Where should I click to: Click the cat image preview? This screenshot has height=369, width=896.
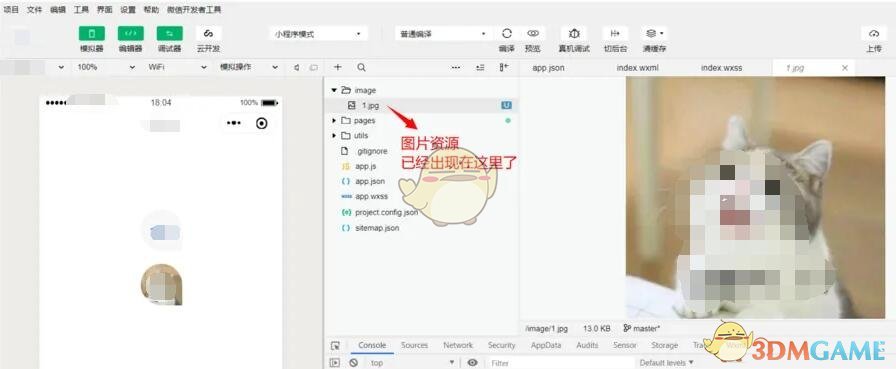755,198
